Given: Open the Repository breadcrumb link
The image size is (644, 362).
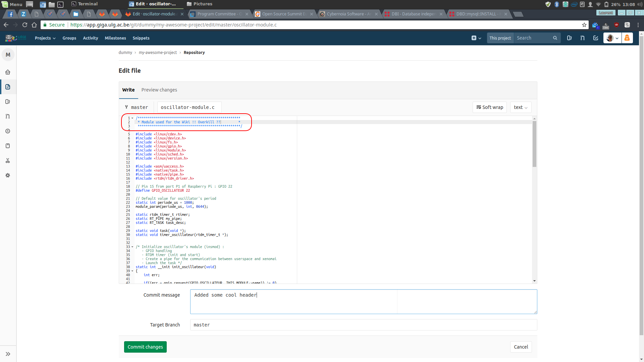Looking at the screenshot, I should (194, 52).
